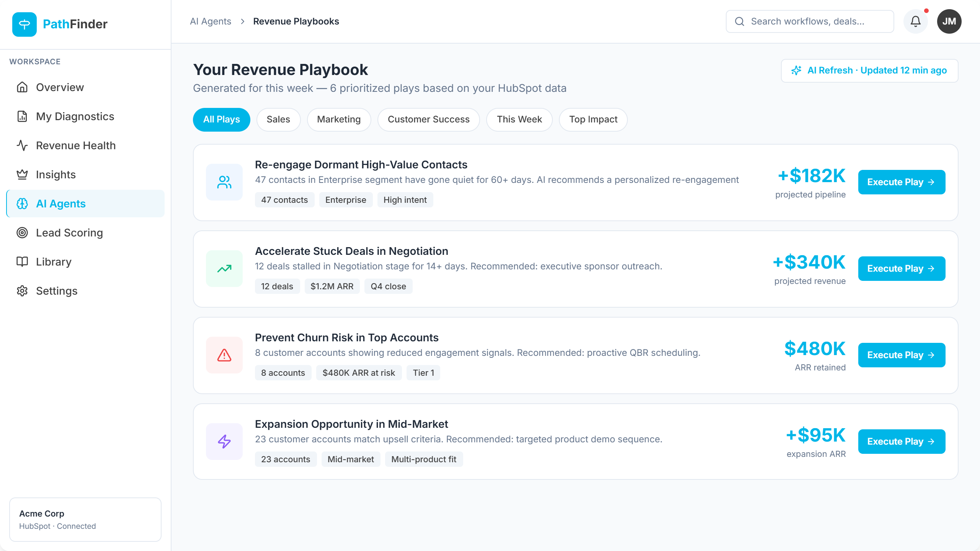Execute the Expansion Opportunity play

(x=902, y=442)
